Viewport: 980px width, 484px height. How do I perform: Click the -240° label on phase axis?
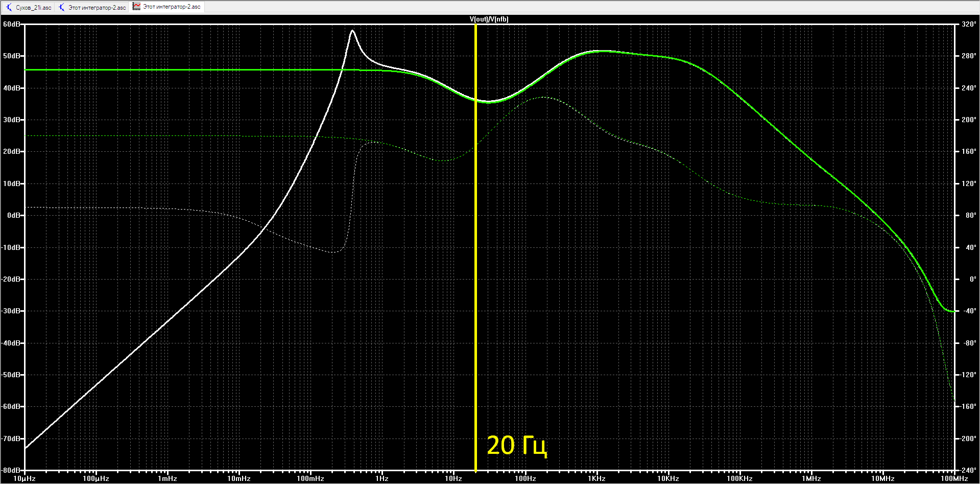[968, 470]
